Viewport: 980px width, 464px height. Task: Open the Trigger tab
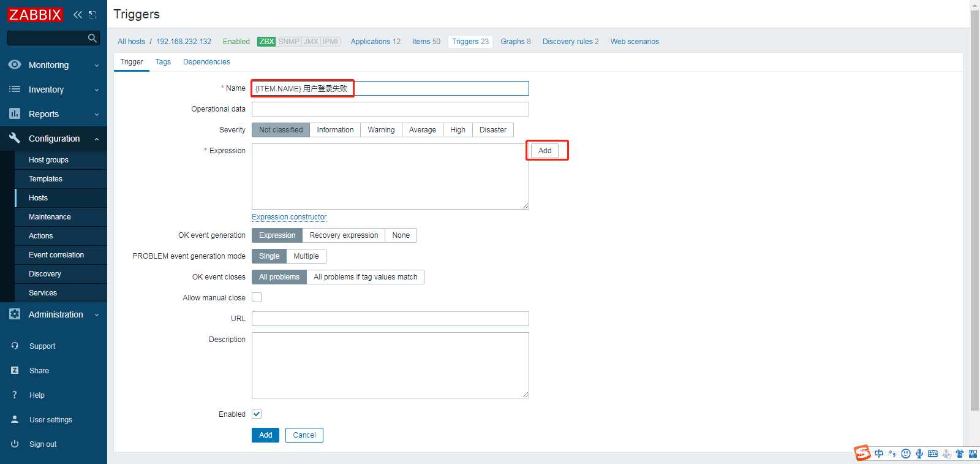pos(132,62)
